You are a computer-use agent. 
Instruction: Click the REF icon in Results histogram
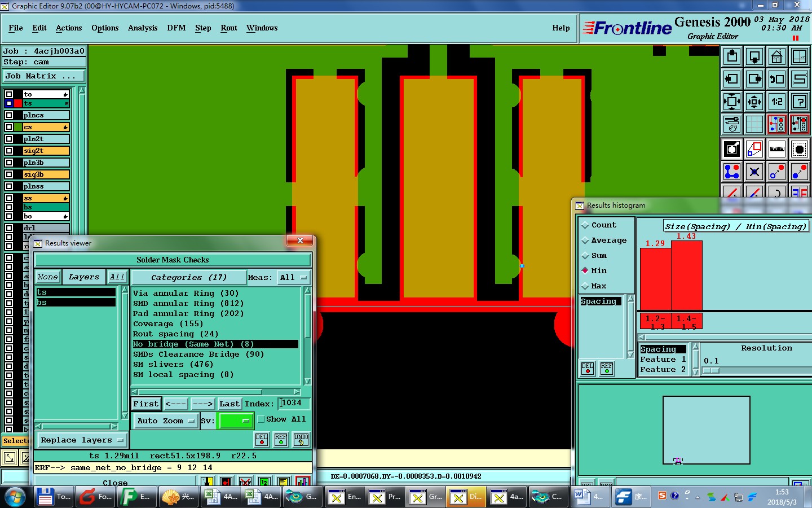pos(607,369)
